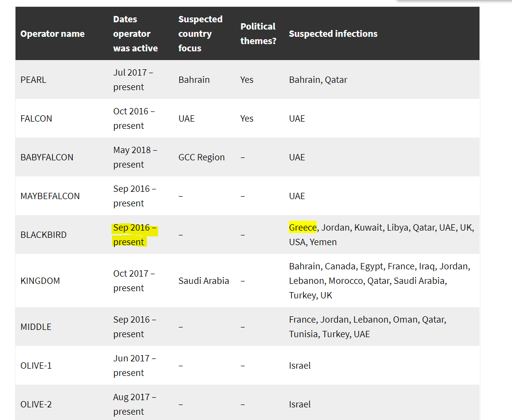Click the OLIVE-1 operator name

click(x=36, y=365)
